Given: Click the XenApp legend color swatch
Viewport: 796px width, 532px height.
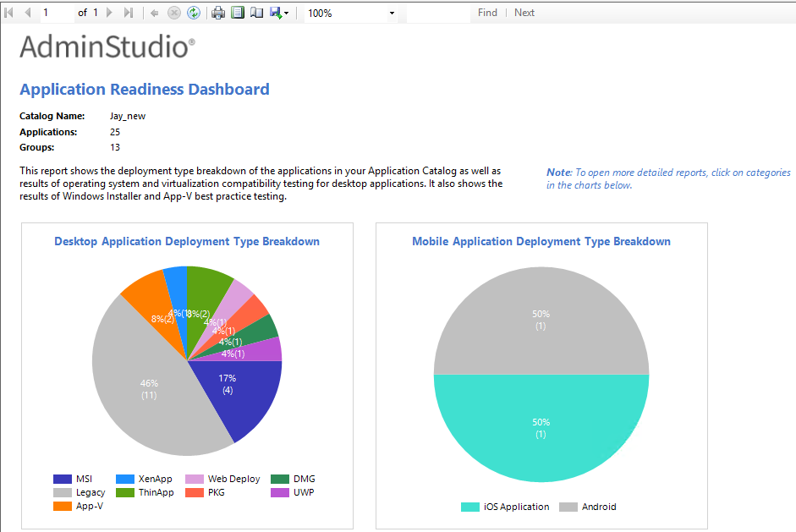Looking at the screenshot, I should 125,479.
